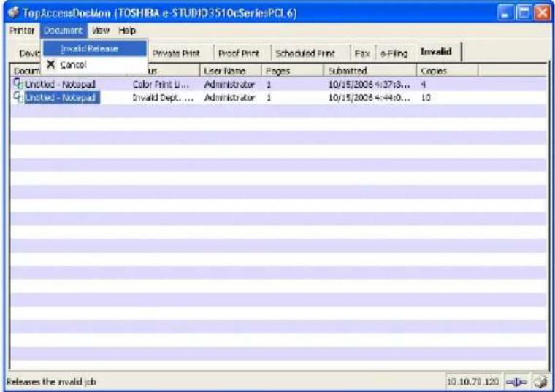The image size is (555, 392).
Task: Sort by Copies column header
Action: 447,70
